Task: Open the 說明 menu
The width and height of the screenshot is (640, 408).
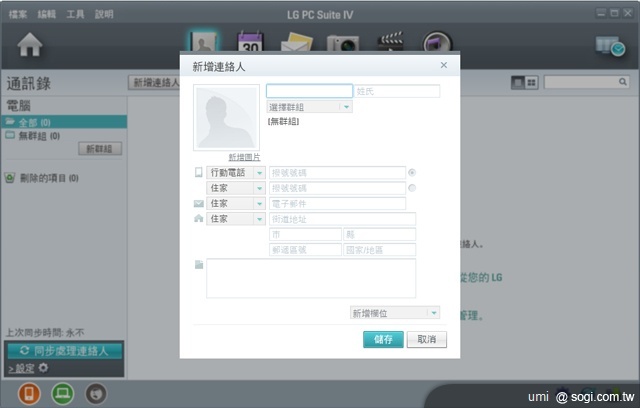Action: (104, 14)
